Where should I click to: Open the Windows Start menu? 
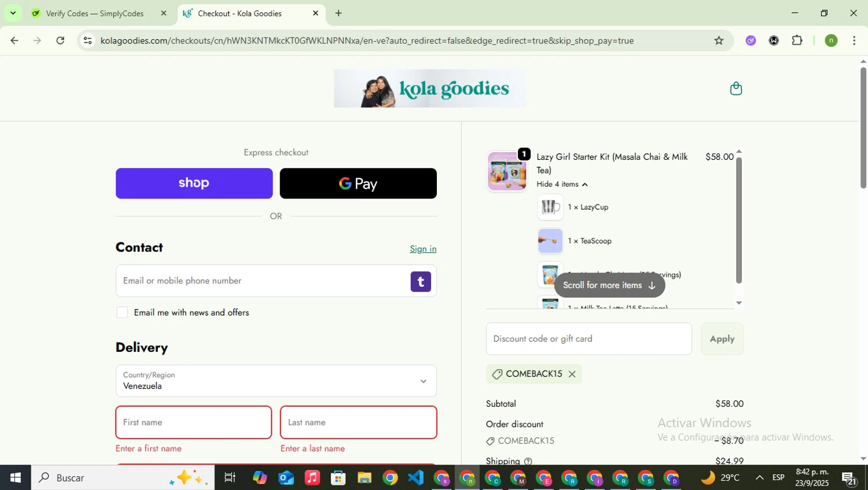[16, 478]
